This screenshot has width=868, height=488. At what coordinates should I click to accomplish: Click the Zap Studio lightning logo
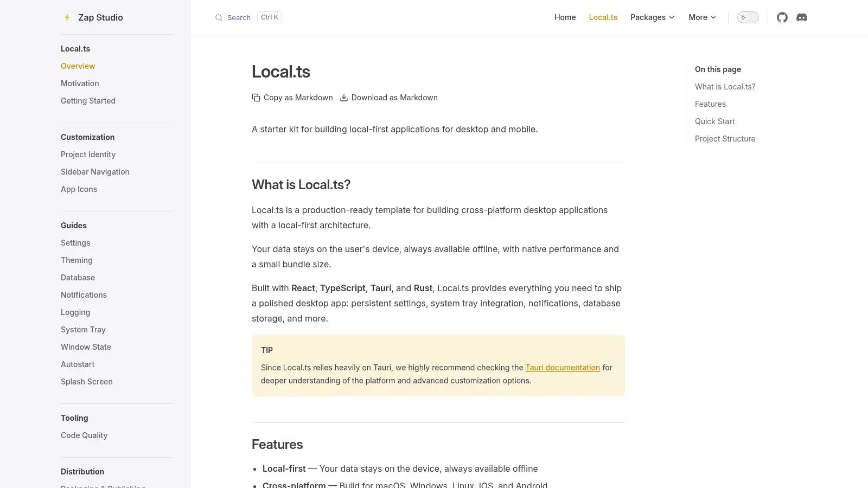(67, 17)
